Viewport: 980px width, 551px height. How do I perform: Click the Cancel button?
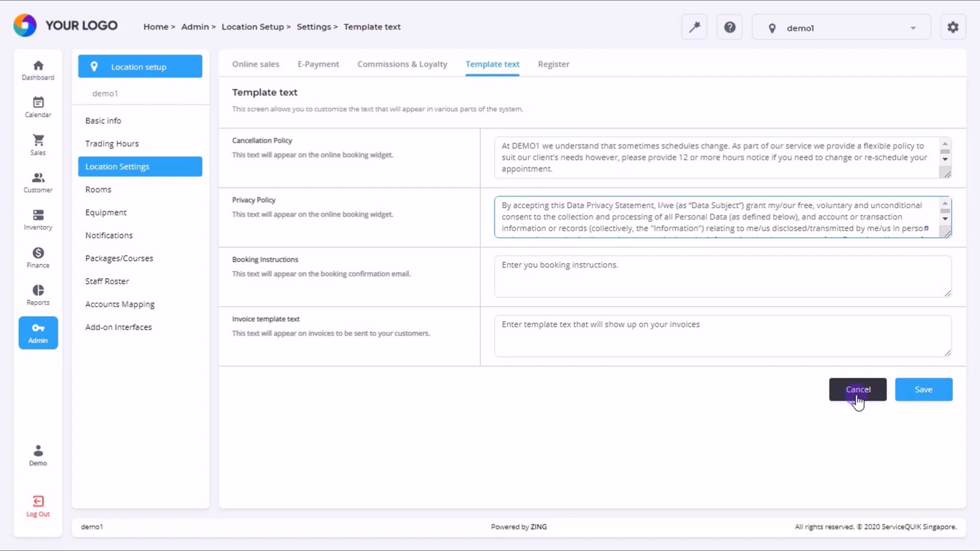point(857,389)
